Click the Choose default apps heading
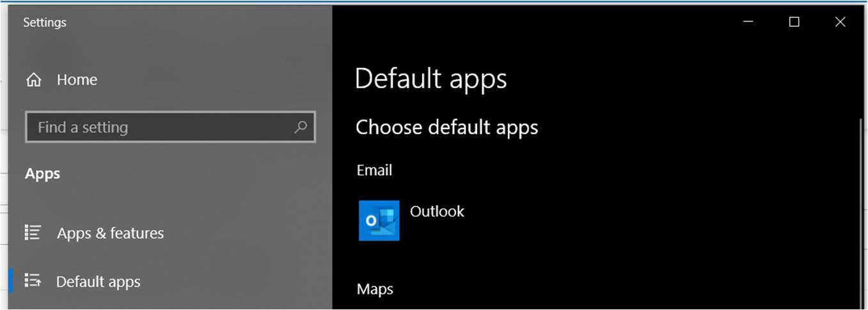 click(x=446, y=127)
